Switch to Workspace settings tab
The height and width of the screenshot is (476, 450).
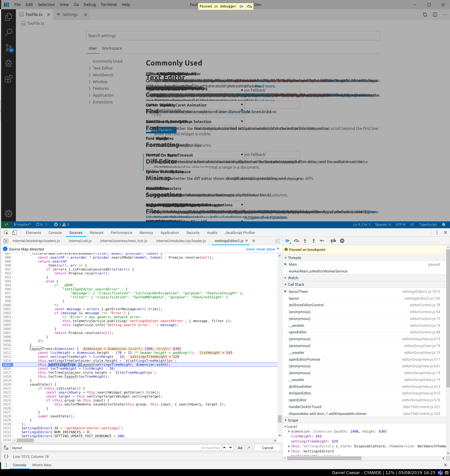pyautogui.click(x=112, y=48)
